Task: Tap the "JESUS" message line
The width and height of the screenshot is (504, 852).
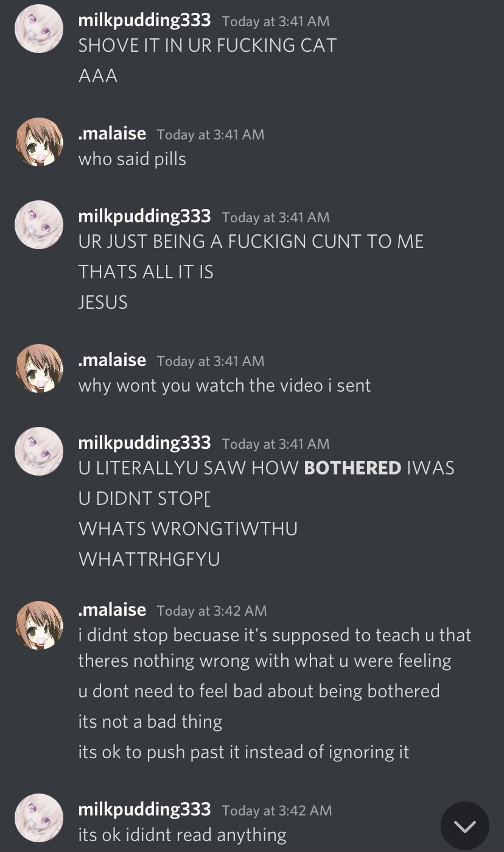Action: [x=103, y=303]
